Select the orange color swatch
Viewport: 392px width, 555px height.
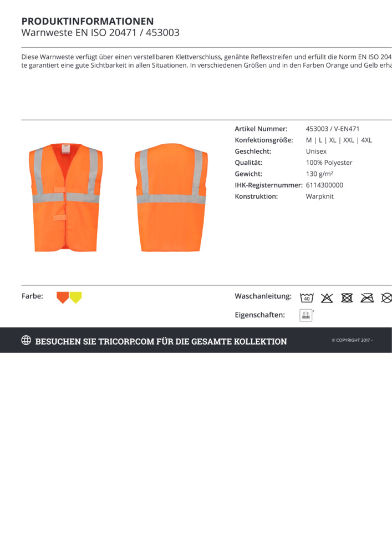[x=63, y=297]
